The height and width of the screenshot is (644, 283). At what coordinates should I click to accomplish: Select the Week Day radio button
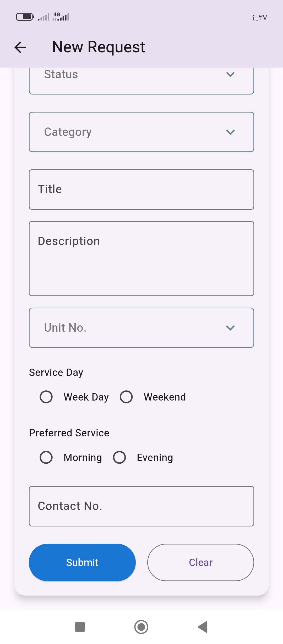tap(46, 397)
